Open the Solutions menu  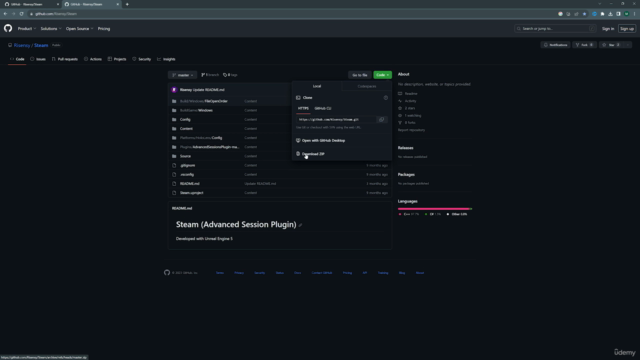tap(51, 29)
